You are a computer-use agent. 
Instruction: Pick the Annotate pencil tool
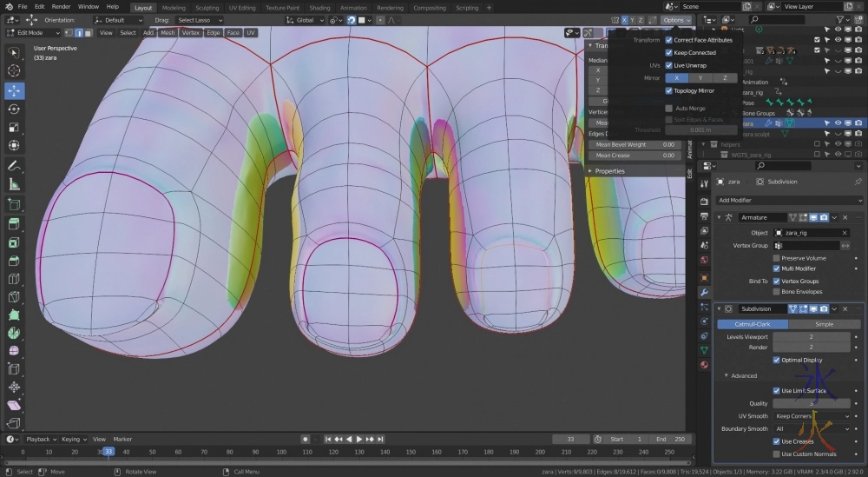tap(14, 166)
